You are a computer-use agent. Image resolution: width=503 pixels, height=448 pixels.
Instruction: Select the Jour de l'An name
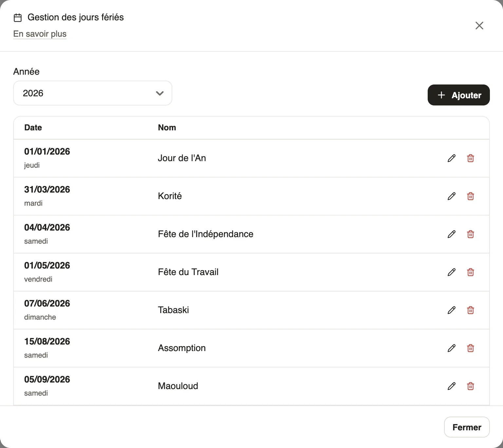(x=182, y=158)
